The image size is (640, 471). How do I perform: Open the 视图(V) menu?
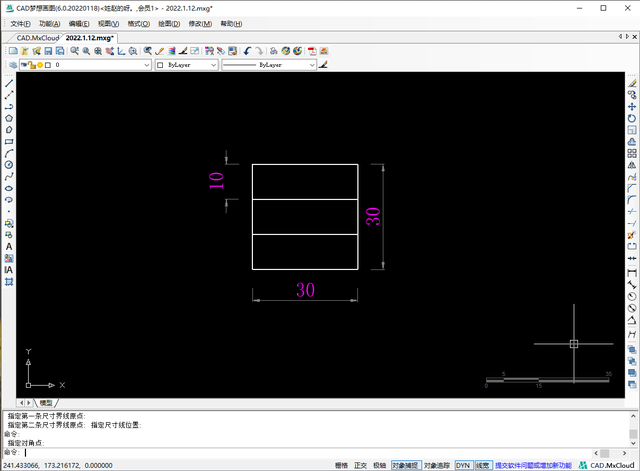(109, 24)
